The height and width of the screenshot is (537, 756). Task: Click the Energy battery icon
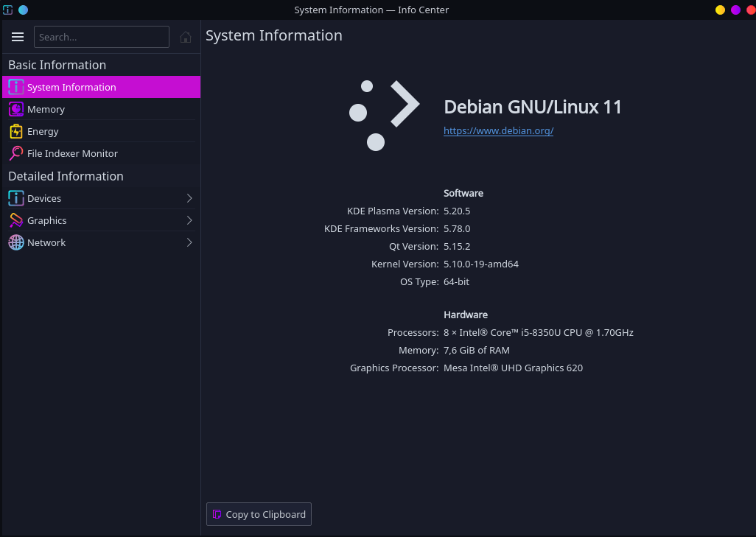[x=16, y=132]
